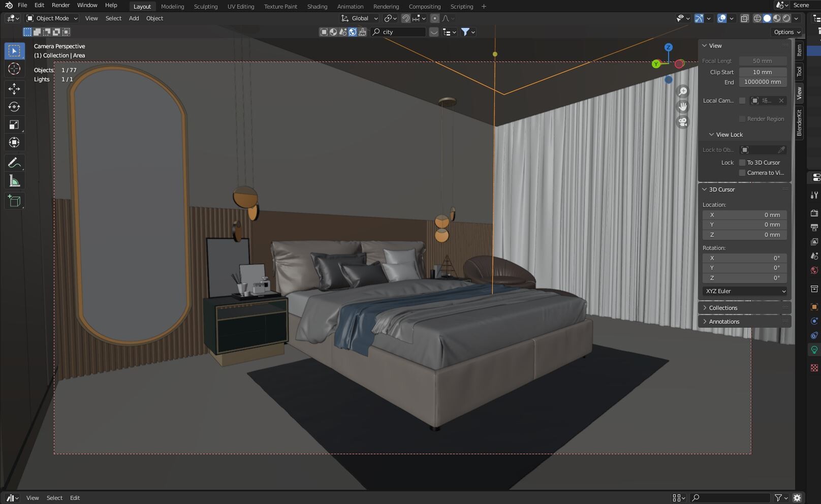Viewport: 821px width, 504px height.
Task: Select the Scale tool
Action: pos(14,124)
